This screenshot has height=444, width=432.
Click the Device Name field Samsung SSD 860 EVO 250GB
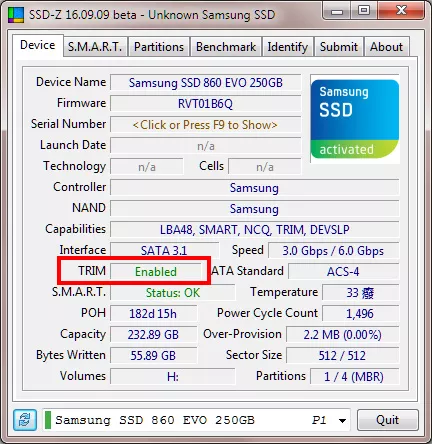pyautogui.click(x=205, y=83)
